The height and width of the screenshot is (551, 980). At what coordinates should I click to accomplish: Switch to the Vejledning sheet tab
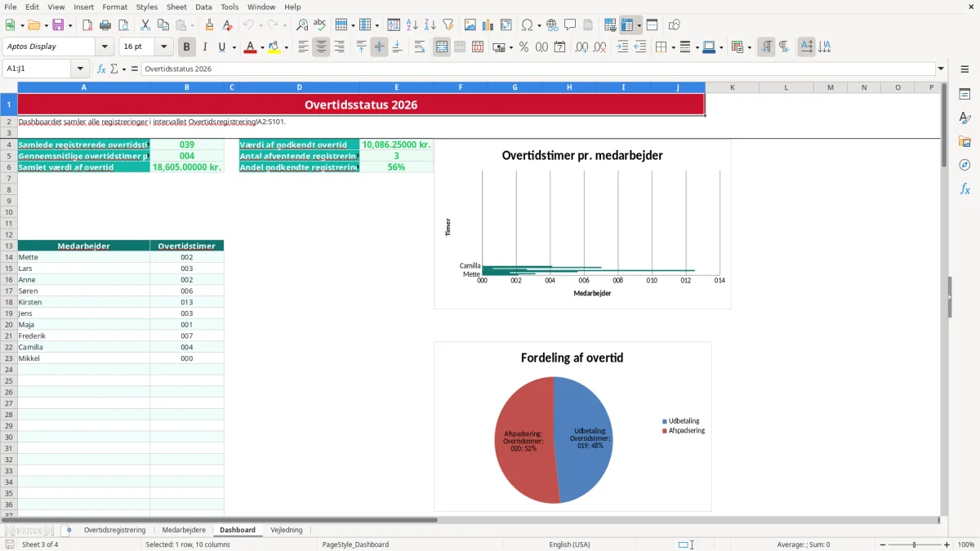click(x=287, y=530)
